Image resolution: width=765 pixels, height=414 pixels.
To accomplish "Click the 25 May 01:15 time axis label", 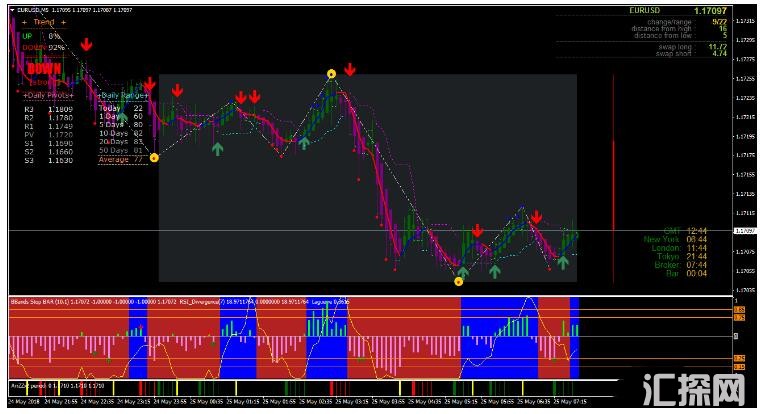I will pos(243,402).
